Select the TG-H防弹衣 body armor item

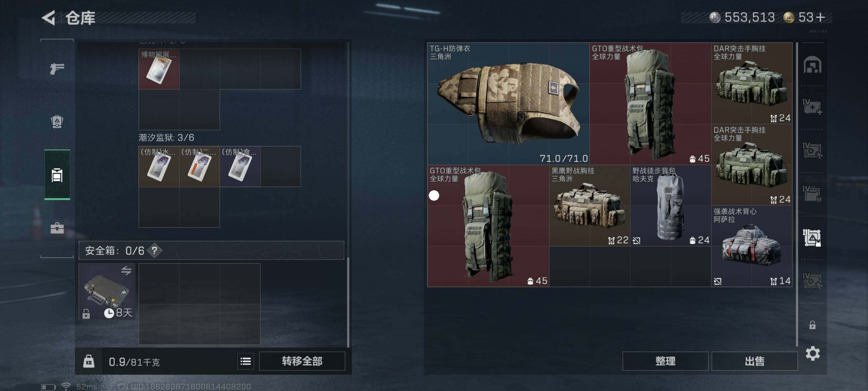pos(508,104)
